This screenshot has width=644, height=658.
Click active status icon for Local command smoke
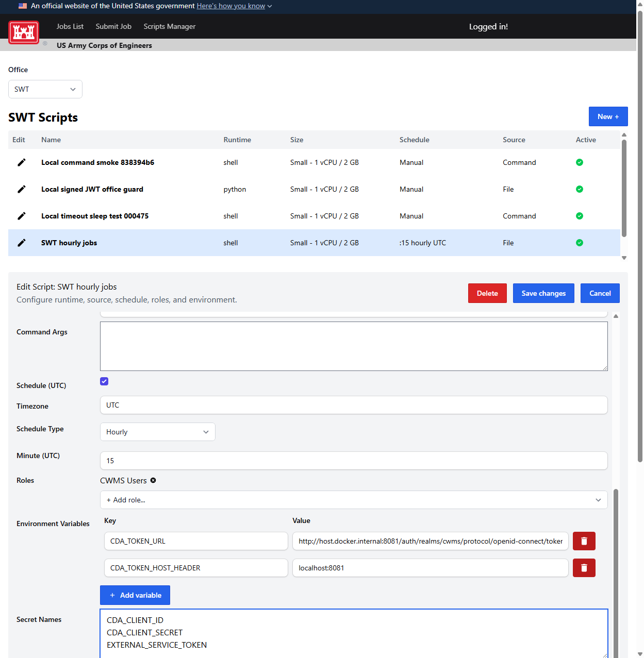click(580, 162)
